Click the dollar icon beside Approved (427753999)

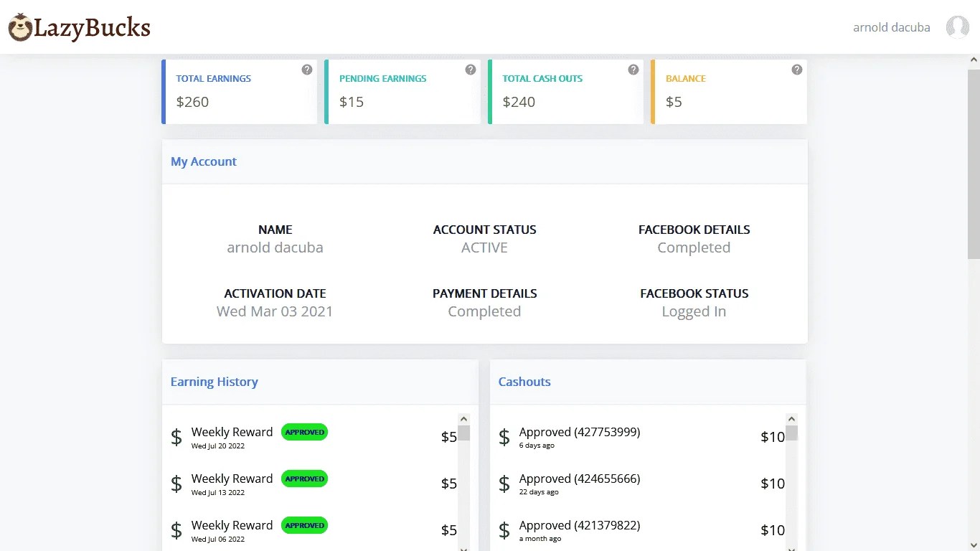[x=504, y=437]
